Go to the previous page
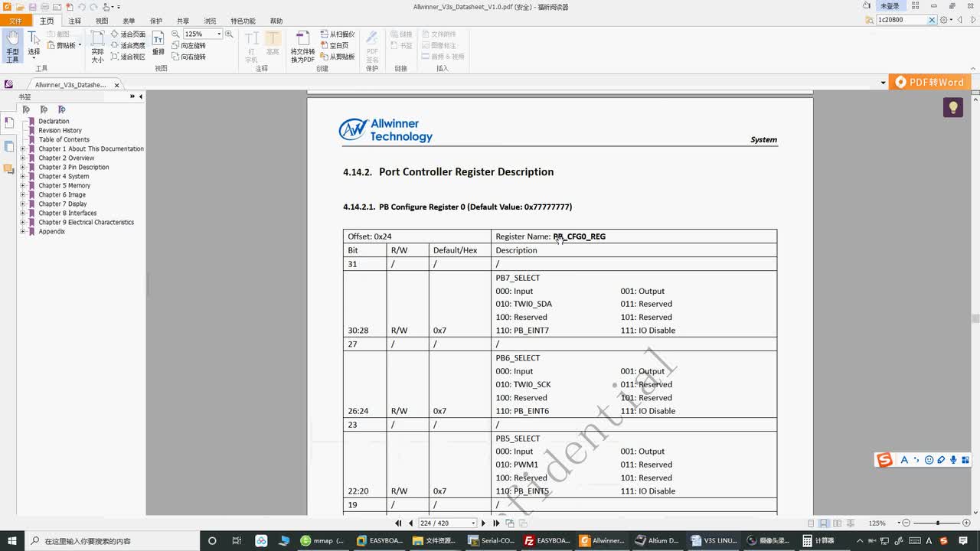This screenshot has height=551, width=980. (410, 523)
